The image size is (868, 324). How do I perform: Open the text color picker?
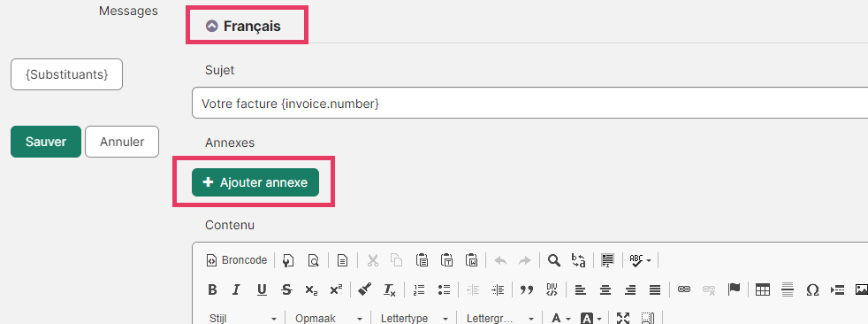tap(560, 319)
